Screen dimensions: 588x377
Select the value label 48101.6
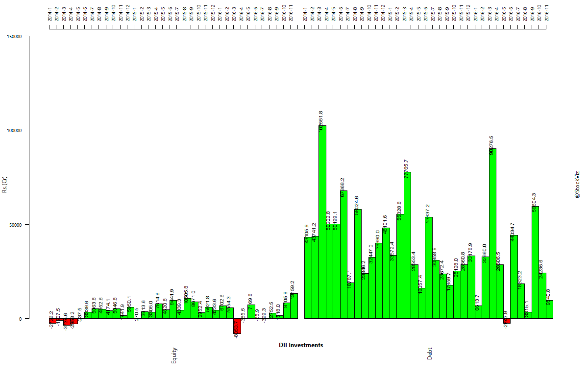(x=385, y=225)
